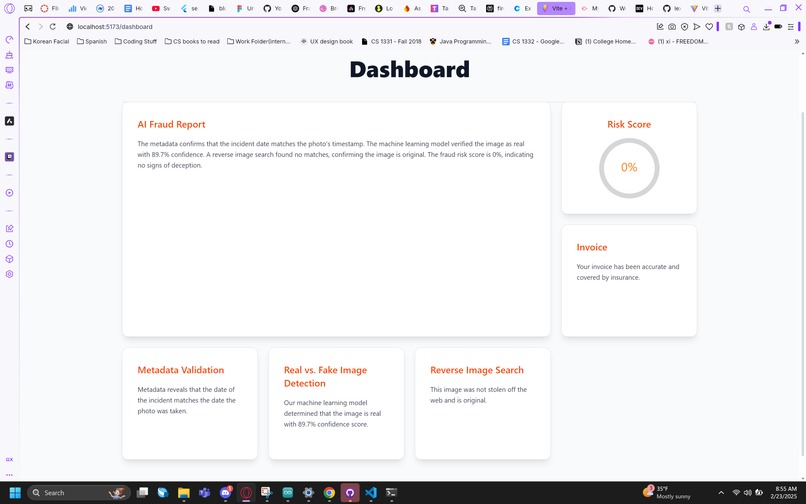
Task: Open the CS 1332 Google doc bookmark
Action: pos(534,41)
